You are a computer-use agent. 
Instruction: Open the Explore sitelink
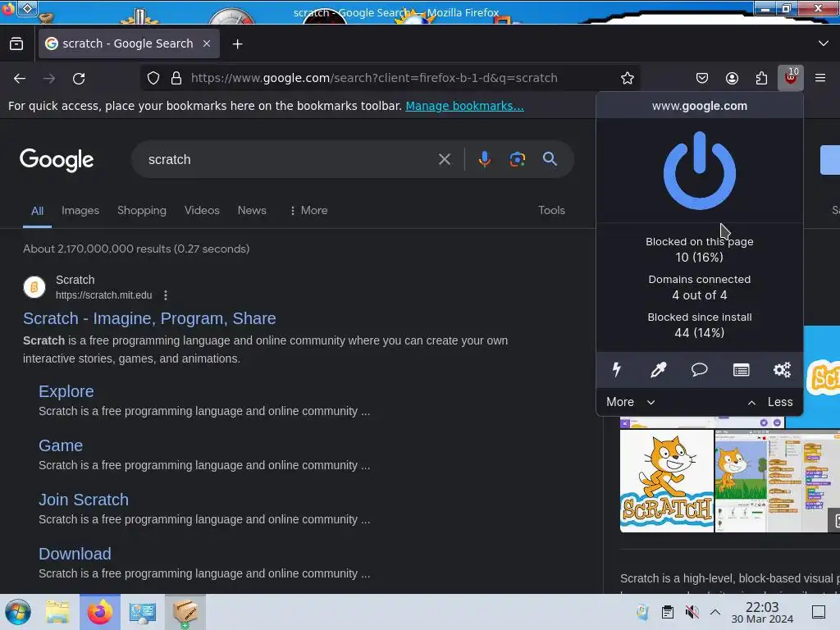click(x=66, y=391)
